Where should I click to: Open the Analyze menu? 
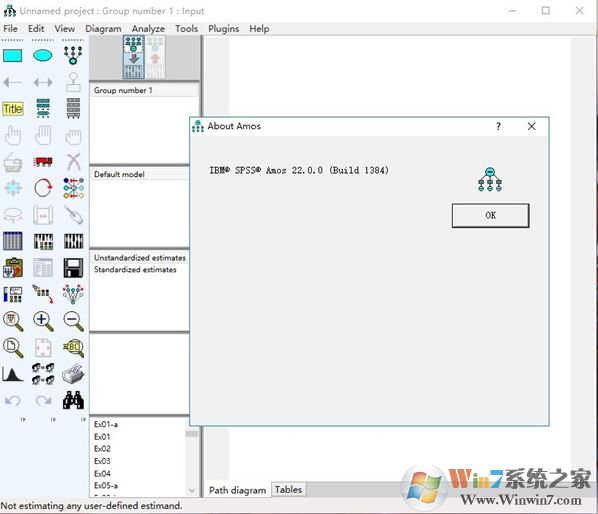148,29
